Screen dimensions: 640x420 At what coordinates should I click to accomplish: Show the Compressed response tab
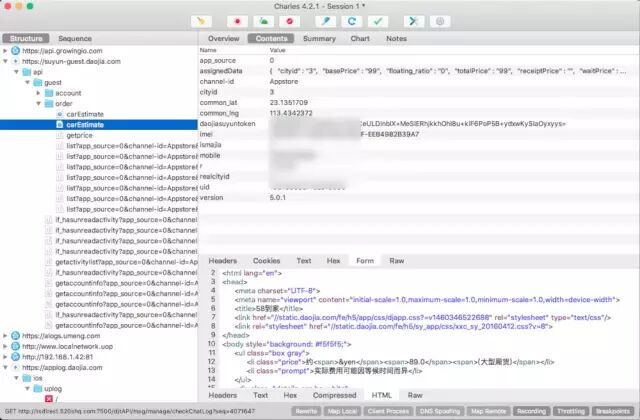point(334,395)
